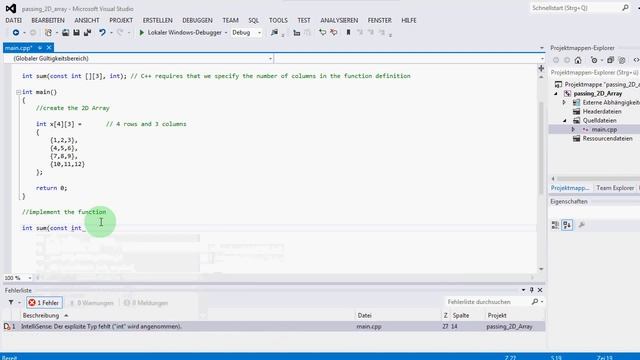This screenshot has width=640, height=360.
Task: Open the FENSTER menu
Action: 379,20
